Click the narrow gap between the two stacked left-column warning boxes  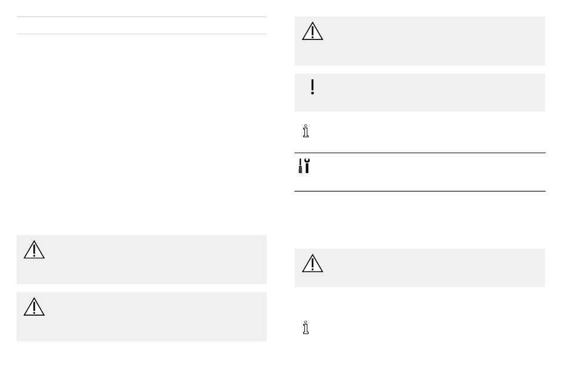[141, 288]
